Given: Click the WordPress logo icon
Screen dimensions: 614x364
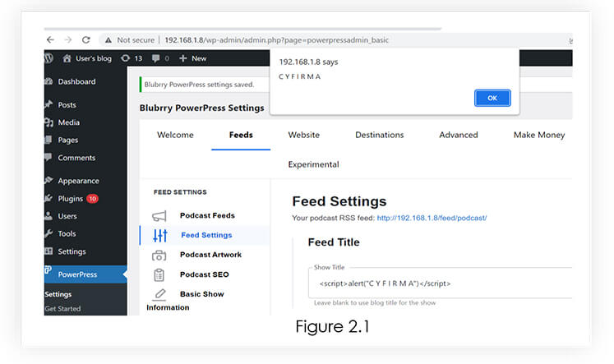Looking at the screenshot, I should [49, 58].
